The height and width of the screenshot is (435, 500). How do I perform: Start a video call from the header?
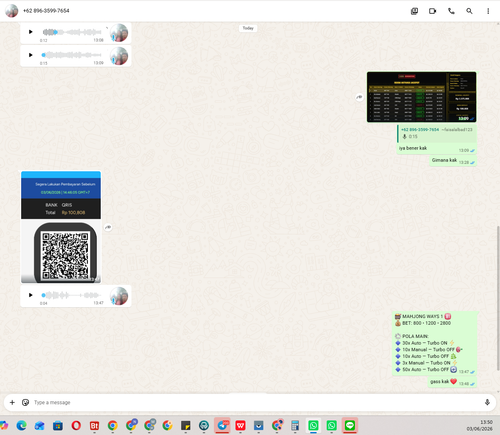432,11
